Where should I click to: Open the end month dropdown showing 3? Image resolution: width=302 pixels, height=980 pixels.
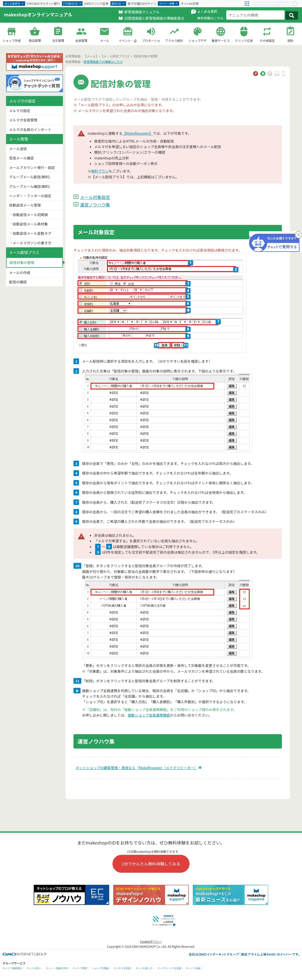click(x=182, y=322)
